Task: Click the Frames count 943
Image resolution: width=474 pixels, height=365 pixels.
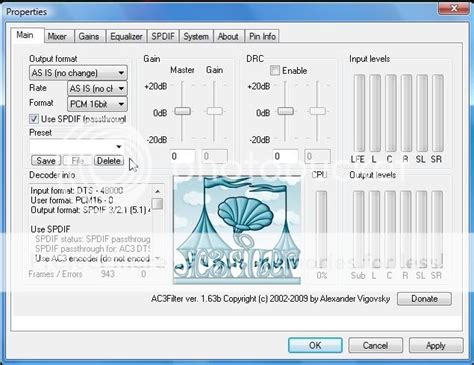Action: (108, 274)
